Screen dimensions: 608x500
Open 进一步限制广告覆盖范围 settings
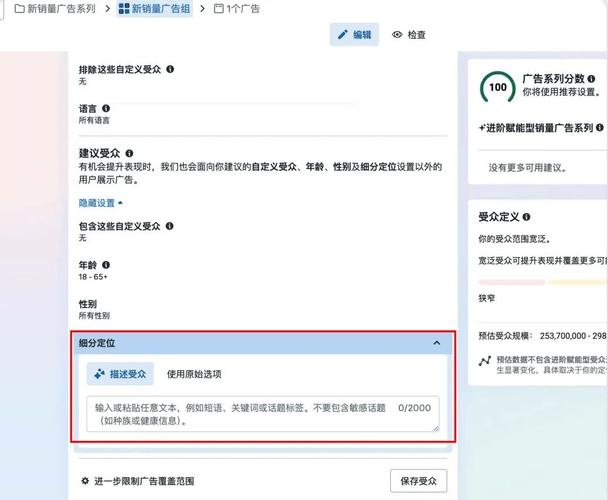click(138, 481)
